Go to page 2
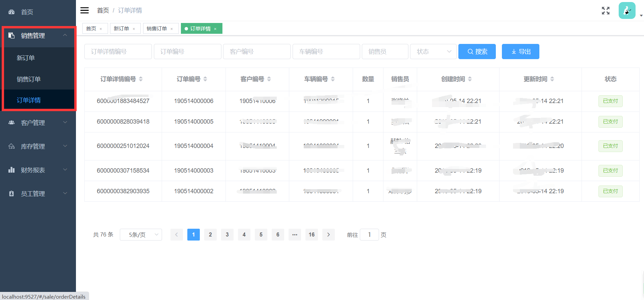The image size is (644, 300). tap(210, 234)
